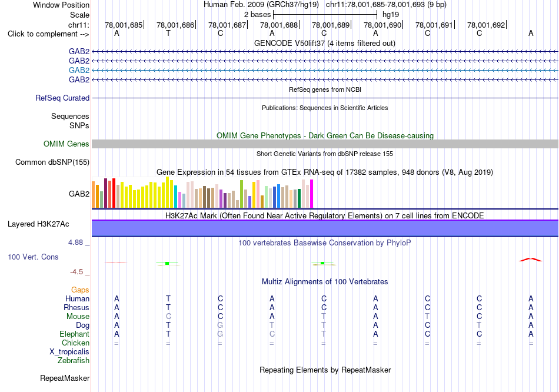559x392 pixels.
Task: Open GENCODE V50lift37 track title
Action: coord(324,43)
